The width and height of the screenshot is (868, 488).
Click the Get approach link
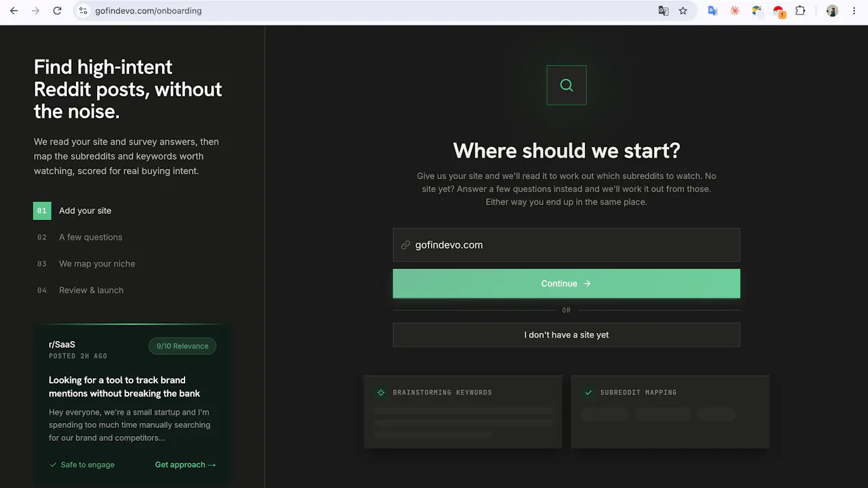185,465
